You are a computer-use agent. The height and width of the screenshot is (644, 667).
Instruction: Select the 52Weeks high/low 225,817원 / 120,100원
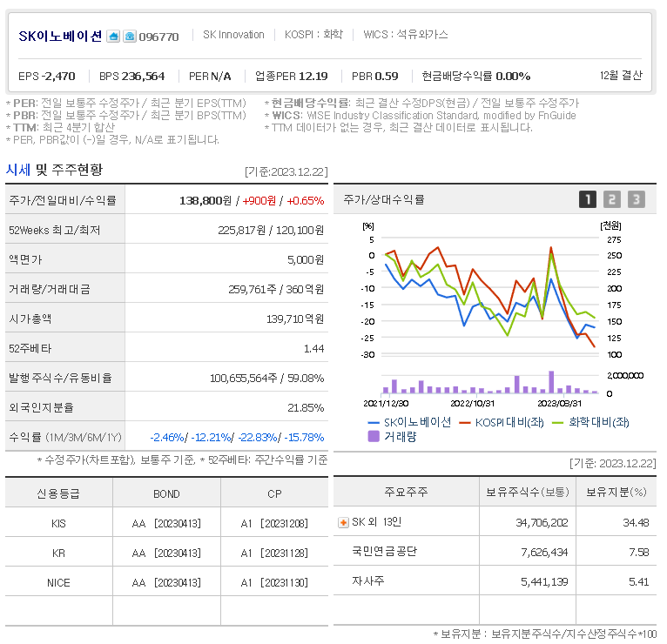(x=271, y=230)
